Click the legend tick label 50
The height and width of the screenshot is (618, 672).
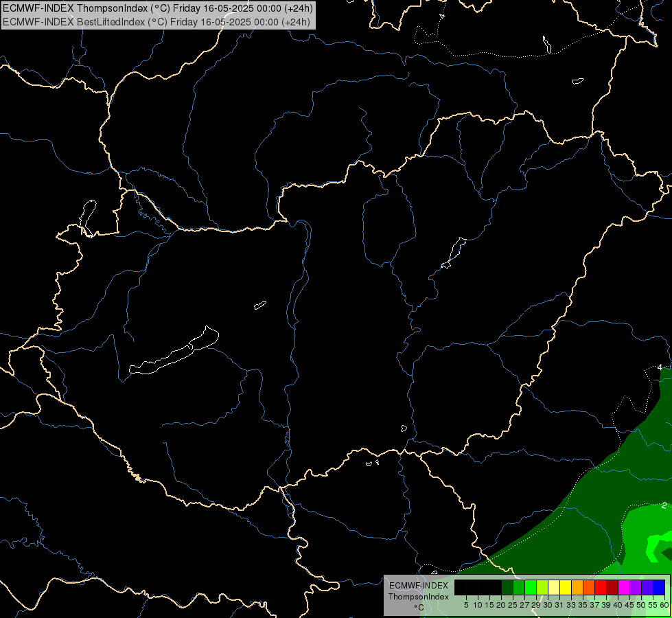tap(640, 605)
